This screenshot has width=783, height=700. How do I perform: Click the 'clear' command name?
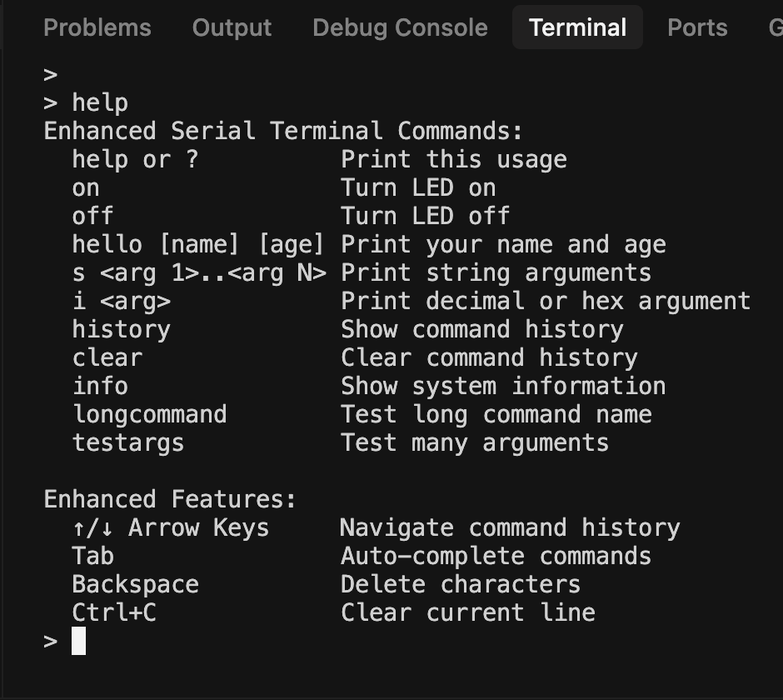click(107, 357)
